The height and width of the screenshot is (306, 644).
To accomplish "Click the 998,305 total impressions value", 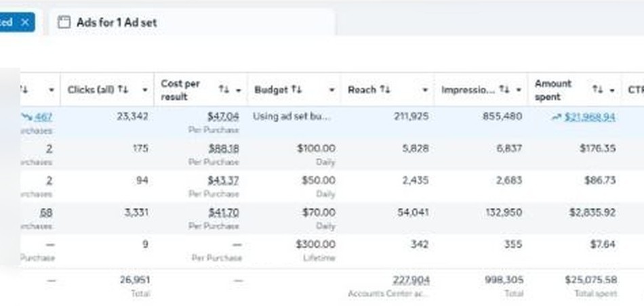I will coord(504,280).
